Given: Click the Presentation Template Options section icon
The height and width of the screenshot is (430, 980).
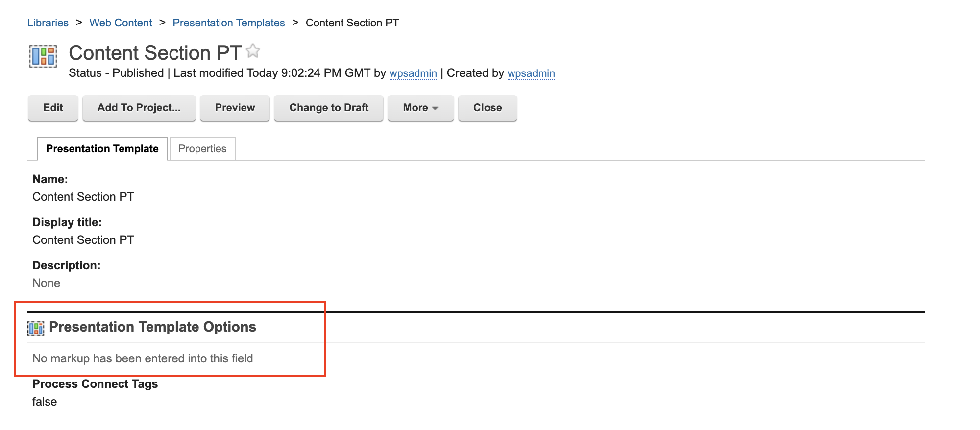Looking at the screenshot, I should pos(36,328).
